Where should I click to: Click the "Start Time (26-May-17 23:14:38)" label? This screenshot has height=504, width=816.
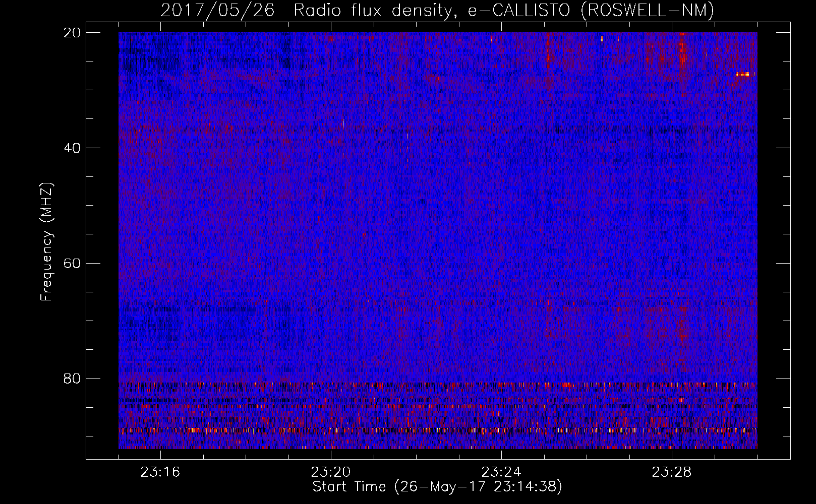pyautogui.click(x=437, y=487)
